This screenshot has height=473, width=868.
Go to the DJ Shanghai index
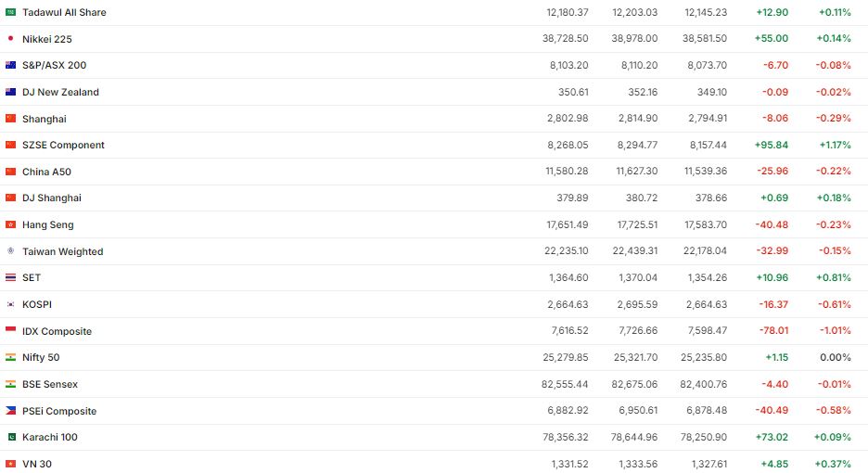52,198
